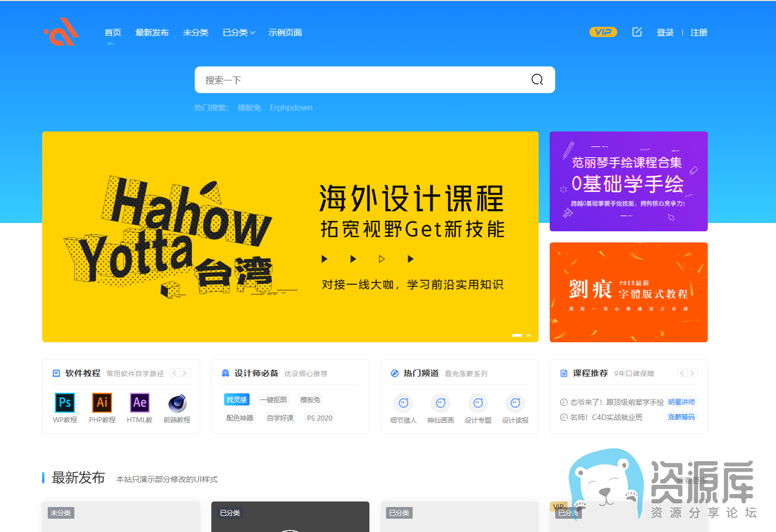Open the 最新发布 nav menu item
The image size is (776, 532).
coord(152,33)
